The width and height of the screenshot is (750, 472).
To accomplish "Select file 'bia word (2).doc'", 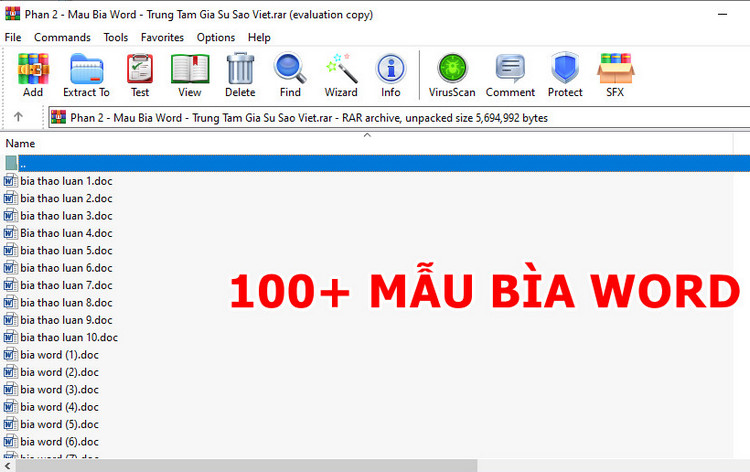I will click(x=51, y=372).
